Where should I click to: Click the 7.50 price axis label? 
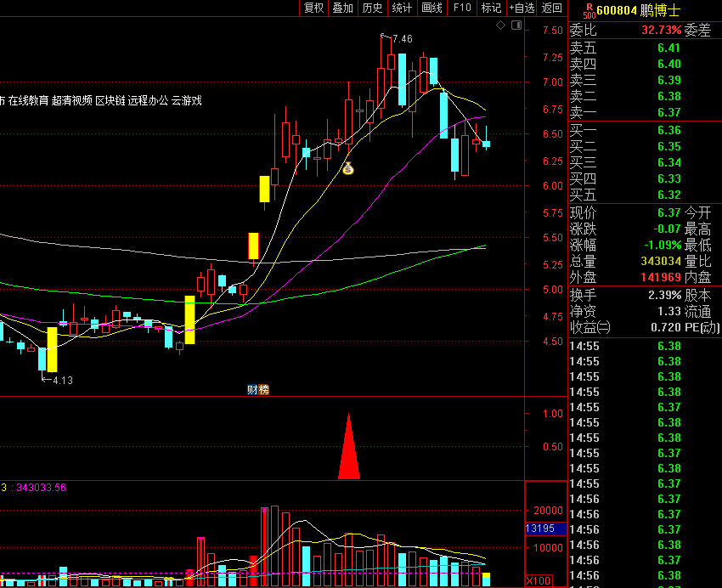pyautogui.click(x=553, y=31)
